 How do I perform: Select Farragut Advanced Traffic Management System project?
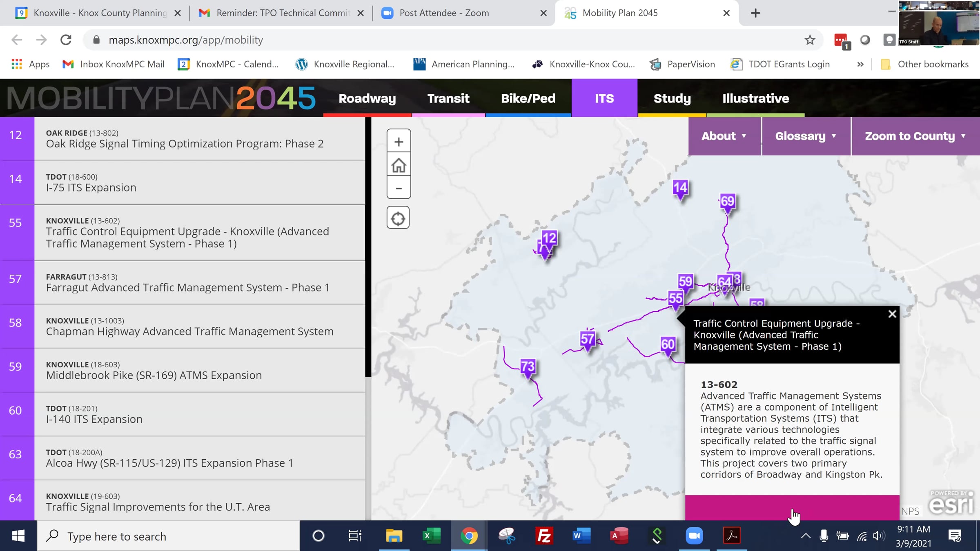click(183, 283)
